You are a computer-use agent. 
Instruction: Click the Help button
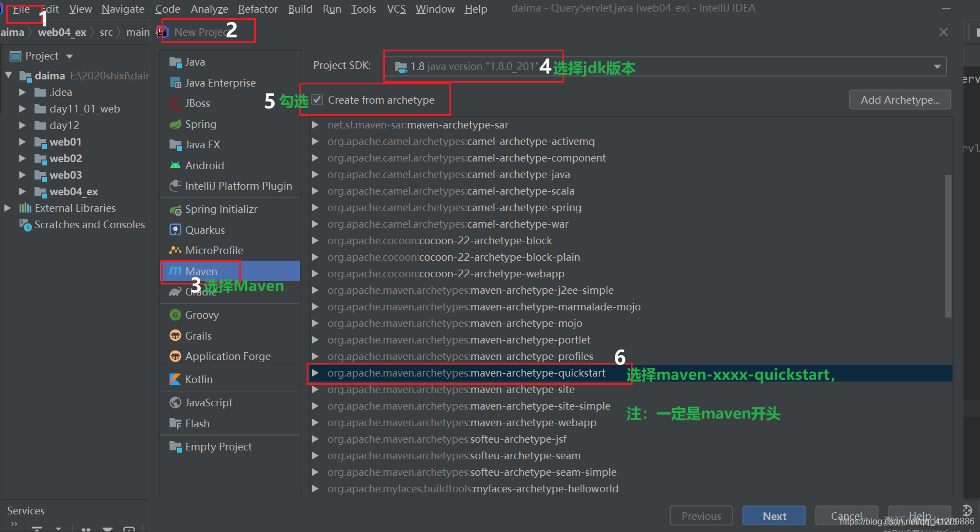[919, 516]
